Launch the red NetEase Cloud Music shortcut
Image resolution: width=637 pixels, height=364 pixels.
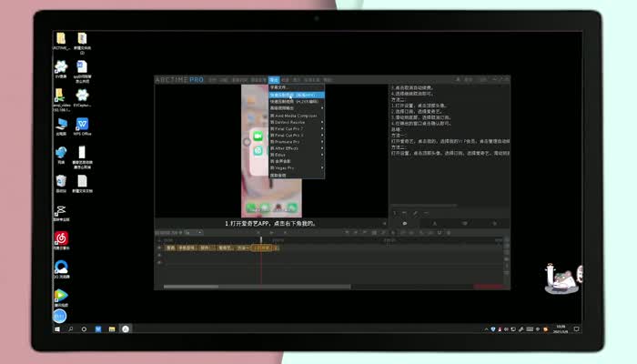61,241
